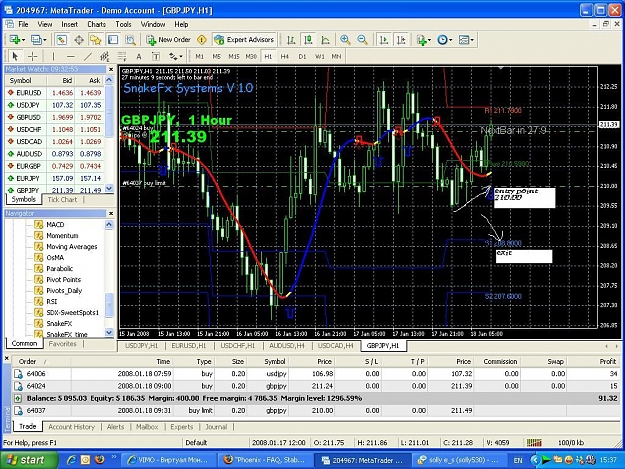This screenshot has height=469, width=625.
Task: Close the Market Watch panel
Action: point(111,69)
